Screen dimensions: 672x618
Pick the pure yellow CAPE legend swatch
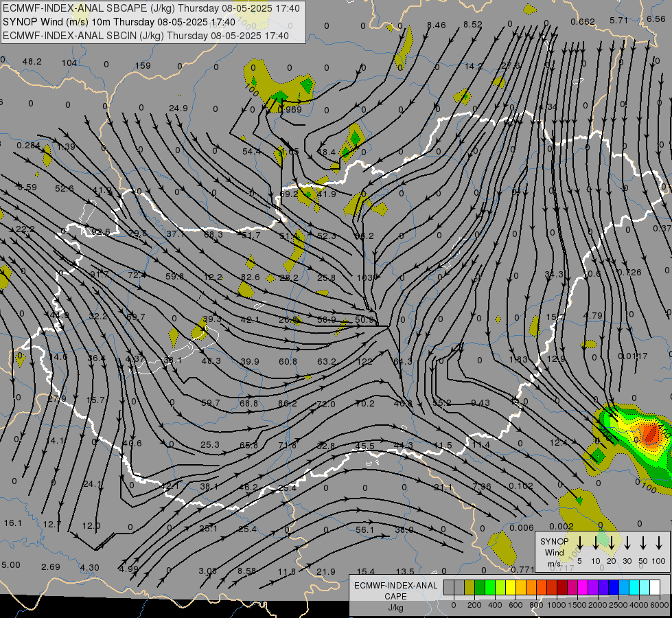(x=511, y=588)
